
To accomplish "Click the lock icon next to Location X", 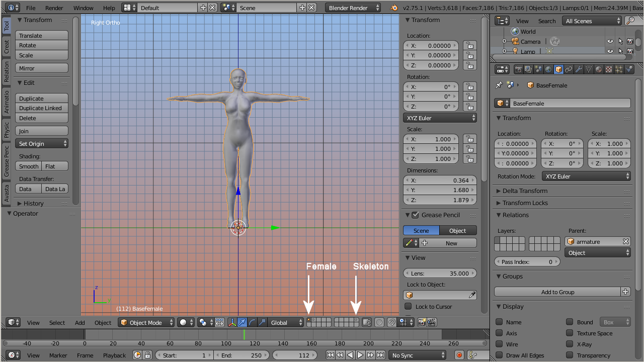I will [469, 45].
